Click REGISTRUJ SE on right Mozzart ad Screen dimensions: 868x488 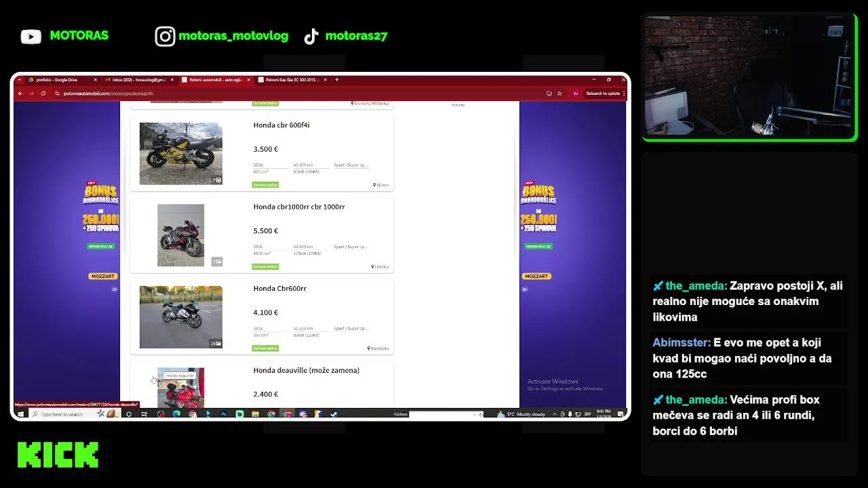(x=538, y=246)
